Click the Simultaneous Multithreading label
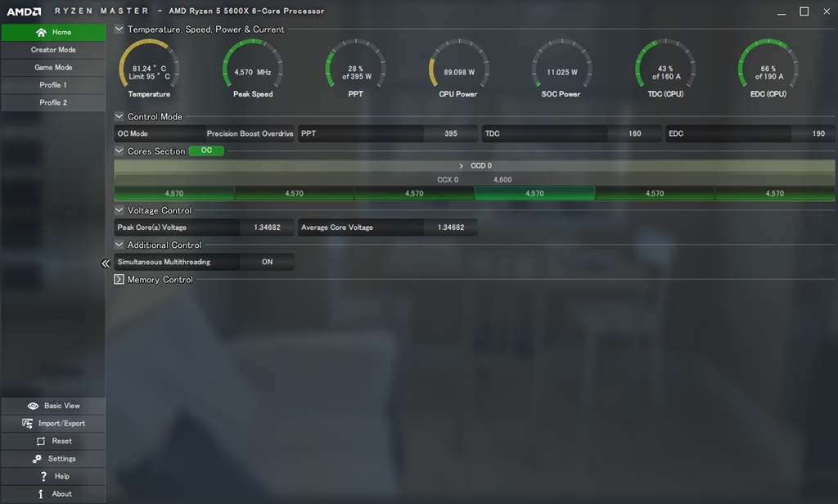Viewport: 838px width, 504px height. (164, 262)
